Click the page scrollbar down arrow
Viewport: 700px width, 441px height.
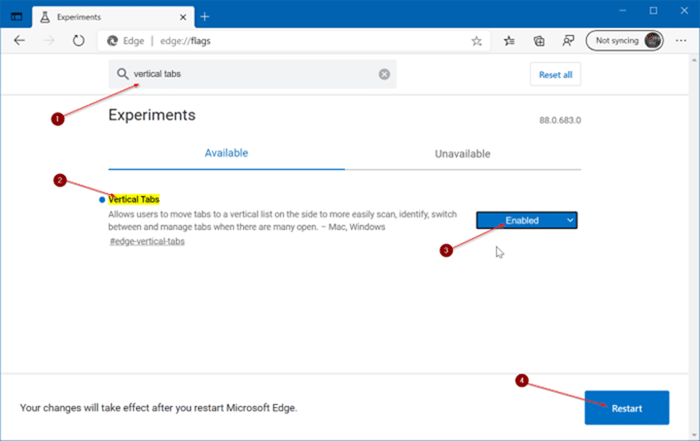tap(694, 435)
